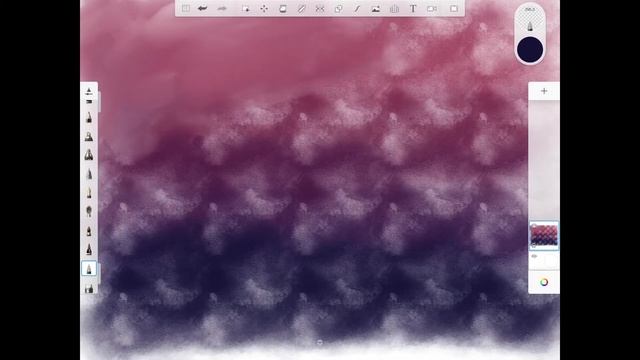Toggle full screen mode icon
The height and width of the screenshot is (360, 640).
[453, 9]
